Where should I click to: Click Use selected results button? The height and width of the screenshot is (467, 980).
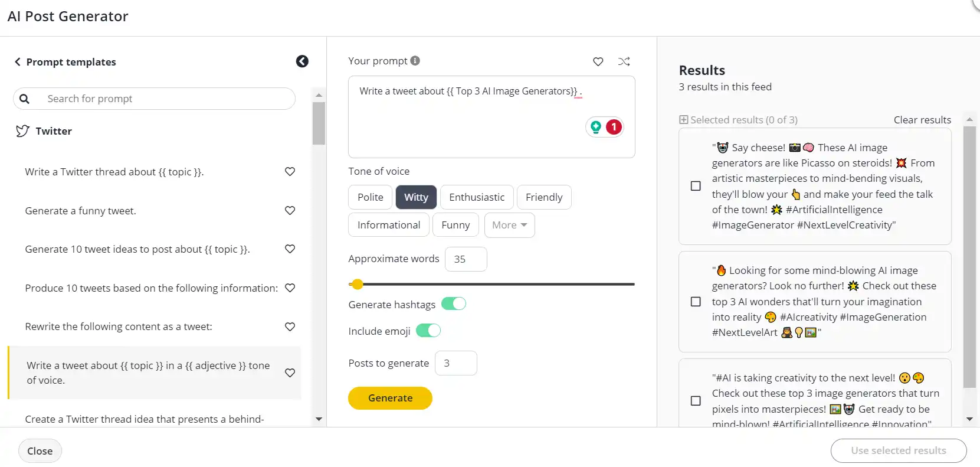(x=899, y=450)
